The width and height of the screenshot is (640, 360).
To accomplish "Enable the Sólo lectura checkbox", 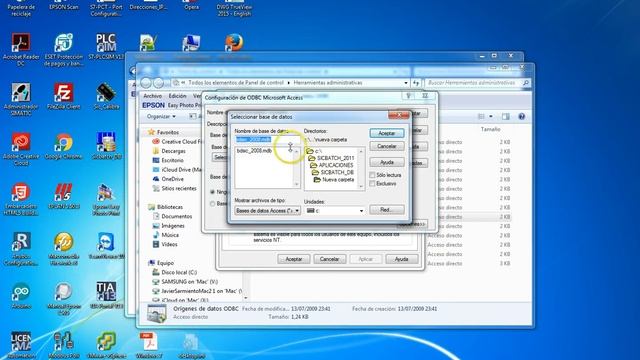I will [x=372, y=175].
